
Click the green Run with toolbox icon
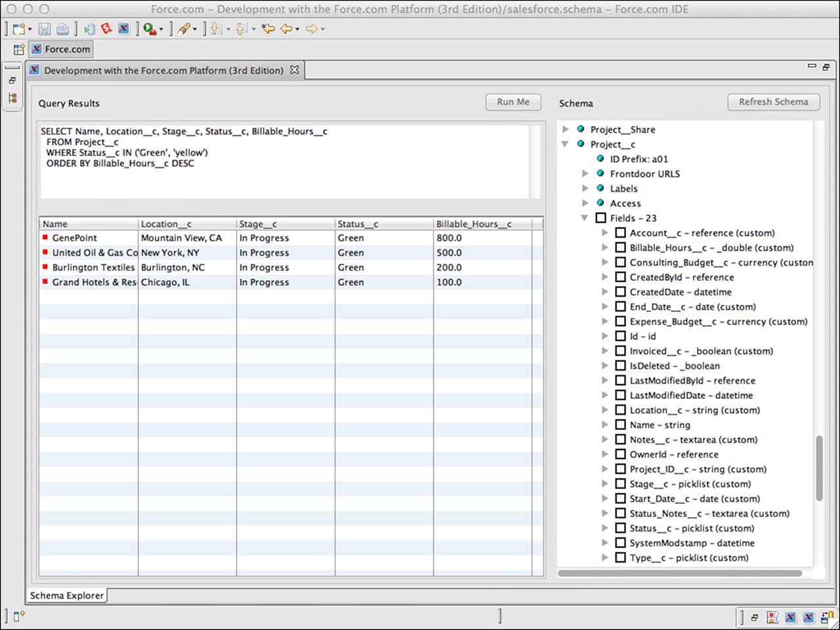pos(150,29)
